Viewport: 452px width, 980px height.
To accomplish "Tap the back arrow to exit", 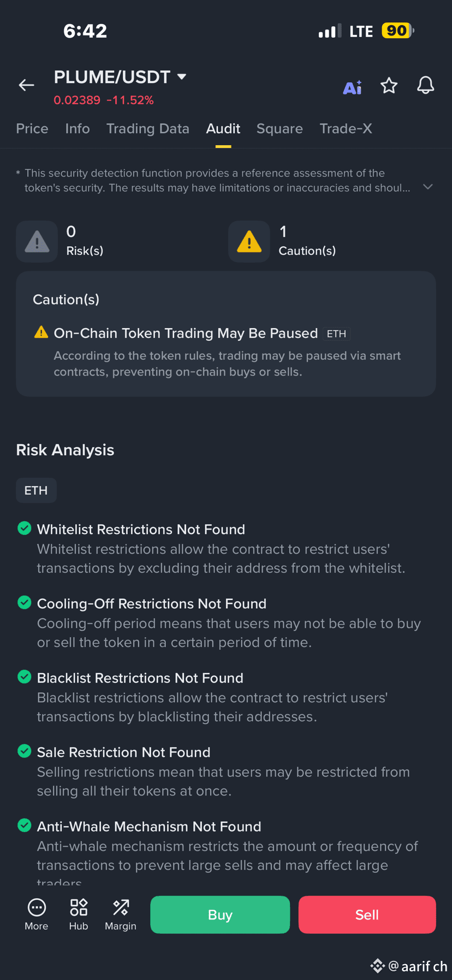I will (26, 85).
